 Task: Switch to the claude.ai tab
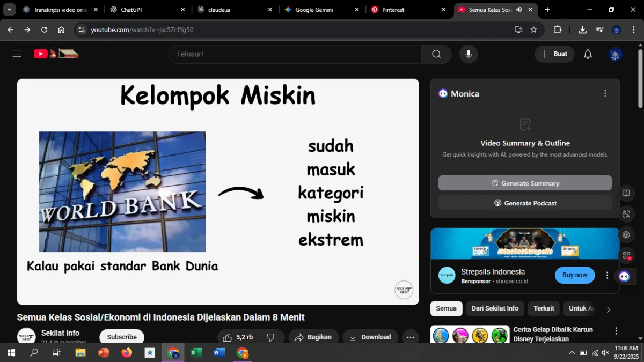(235, 10)
